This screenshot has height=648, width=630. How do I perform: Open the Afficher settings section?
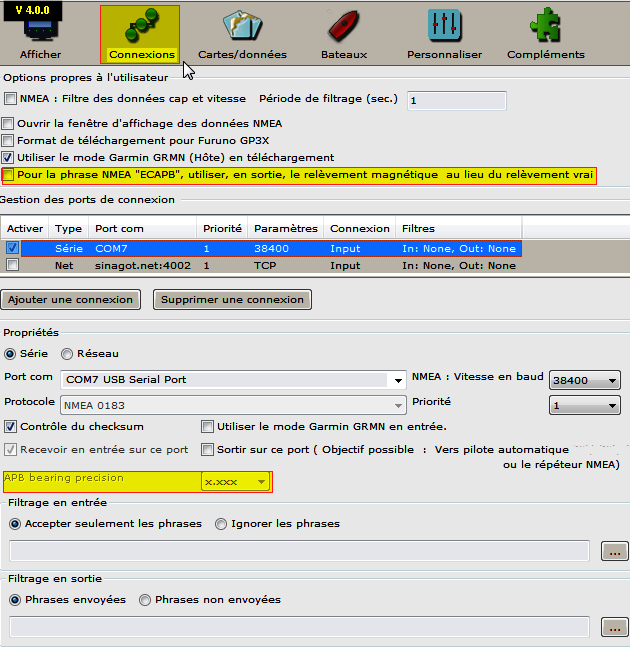(x=41, y=33)
